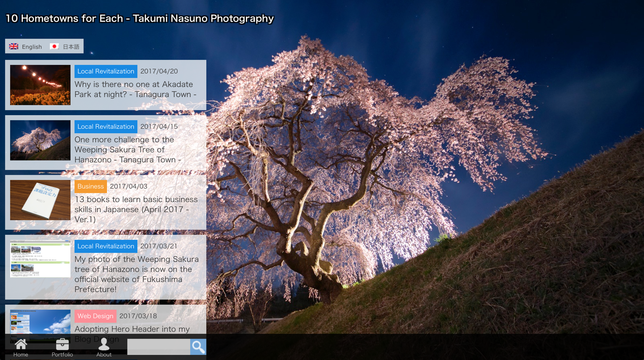Select Local Revitalization tag dated 2017/04/20
644x360 pixels.
(105, 71)
